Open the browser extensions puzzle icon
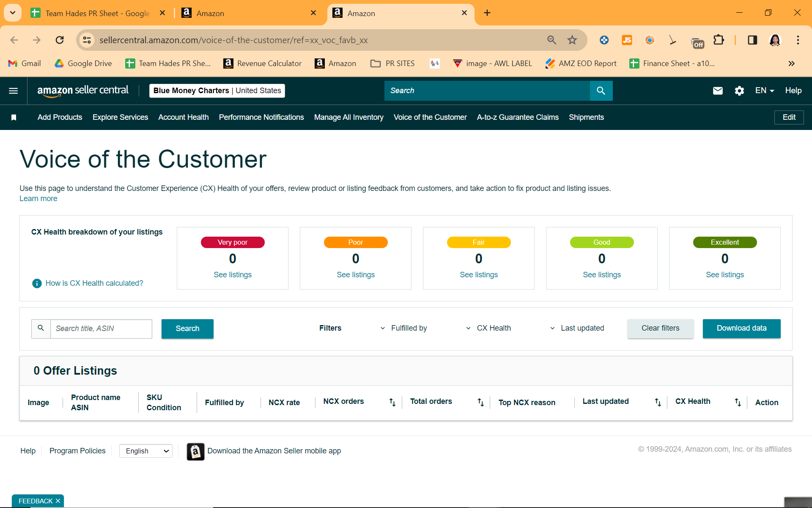 point(719,40)
